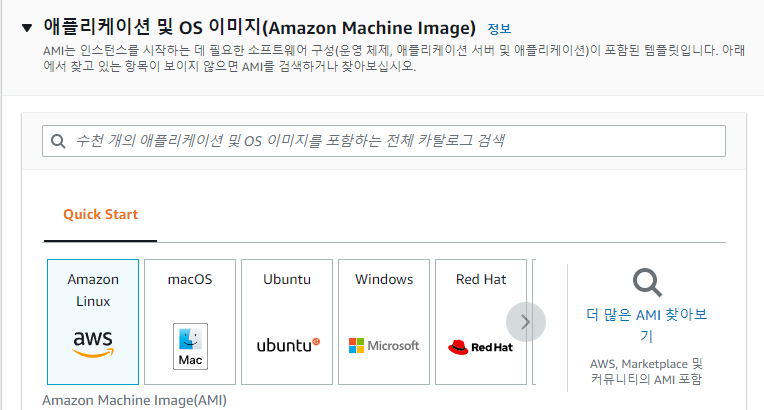Open the 더 많은 AMI 찾아보기 link
The image size is (764, 410).
(x=647, y=325)
